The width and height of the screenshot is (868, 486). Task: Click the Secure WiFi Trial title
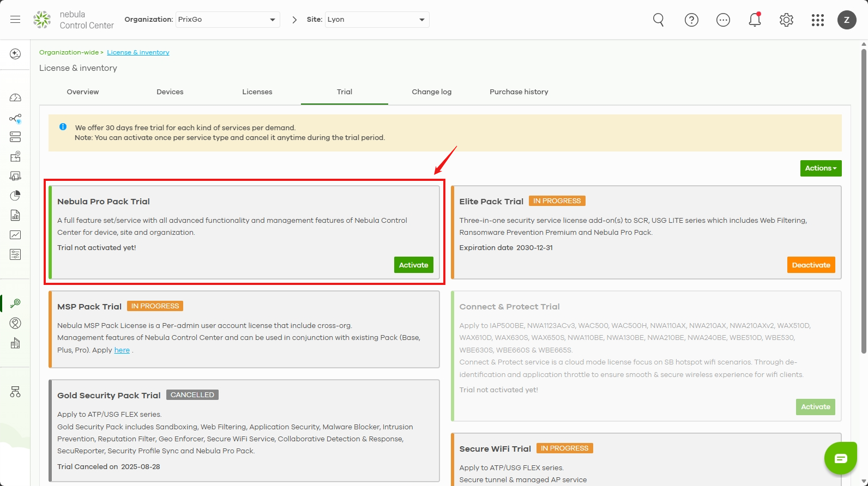[495, 449]
